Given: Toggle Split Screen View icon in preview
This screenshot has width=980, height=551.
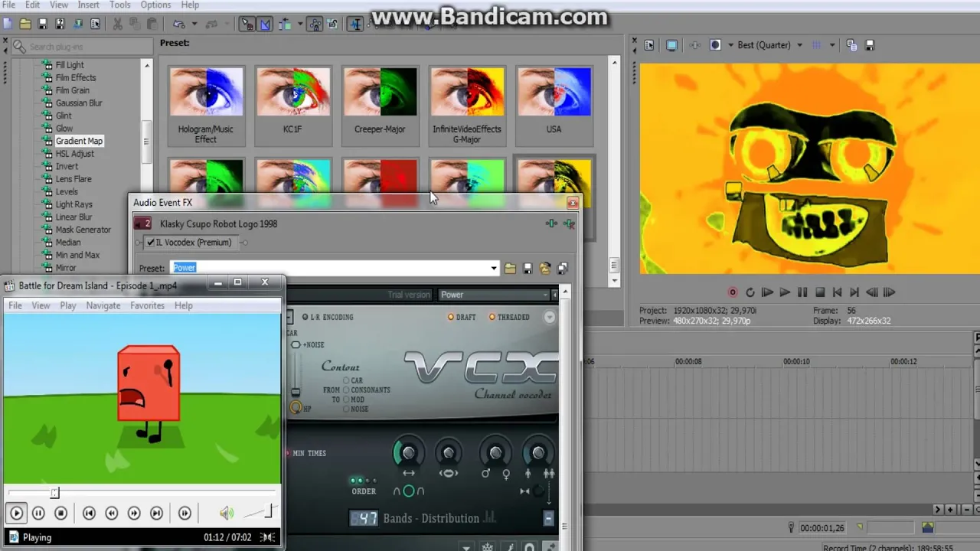Looking at the screenshot, I should tap(715, 45).
